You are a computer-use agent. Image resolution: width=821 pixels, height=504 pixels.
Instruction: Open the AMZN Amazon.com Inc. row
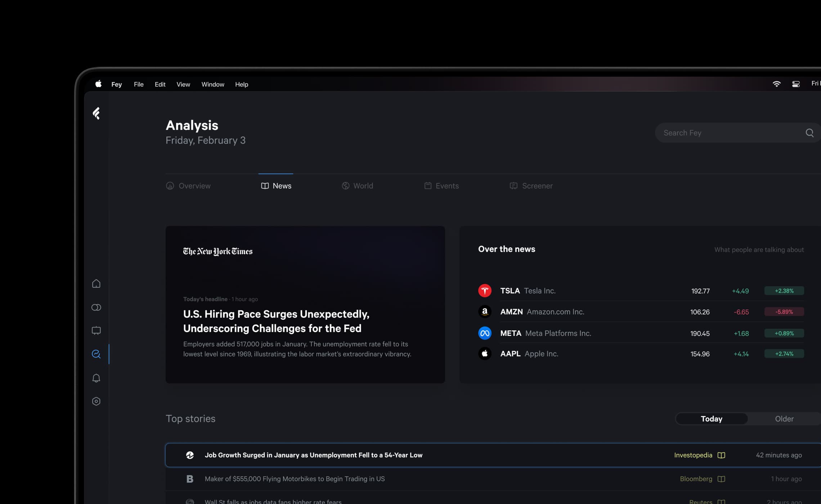[x=641, y=312]
